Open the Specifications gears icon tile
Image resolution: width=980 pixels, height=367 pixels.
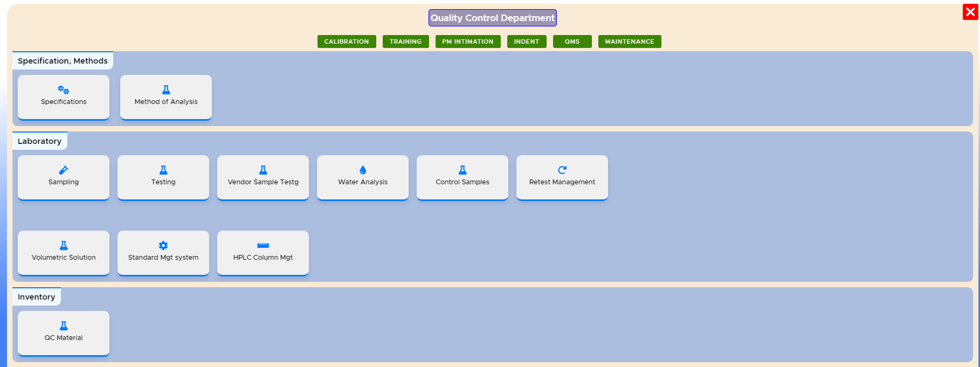pos(64,90)
